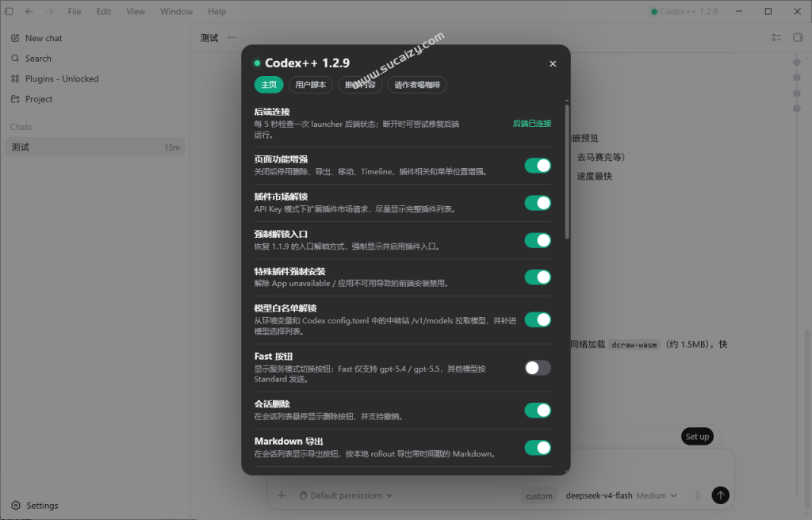Open the Help menu

click(x=217, y=11)
